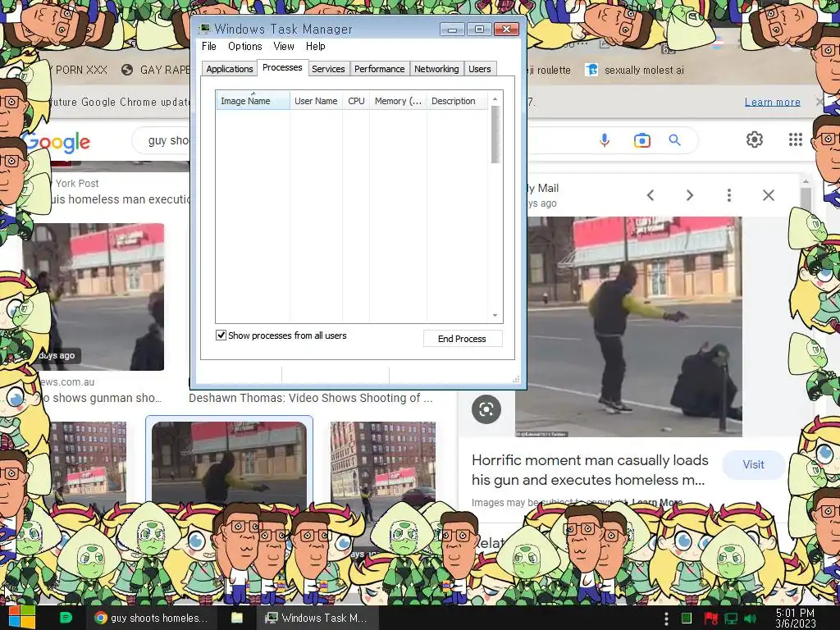Go to next image in preview panel
This screenshot has width=840, height=630.
[689, 195]
